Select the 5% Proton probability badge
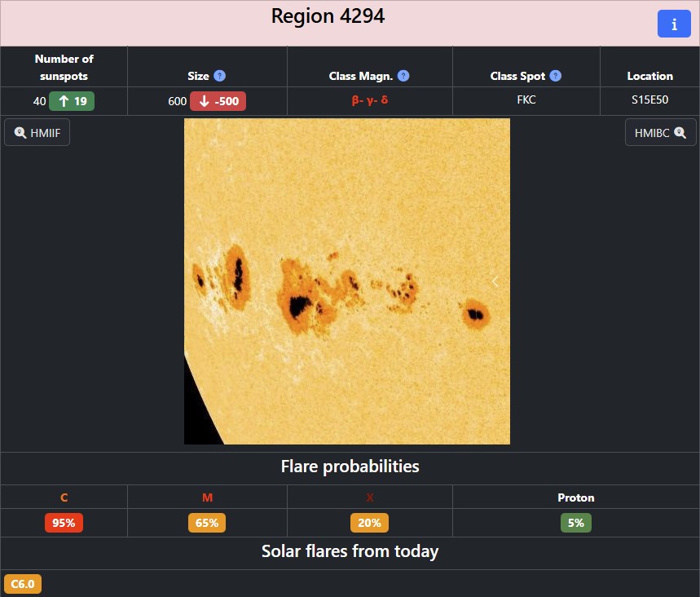The image size is (700, 597). click(x=575, y=523)
